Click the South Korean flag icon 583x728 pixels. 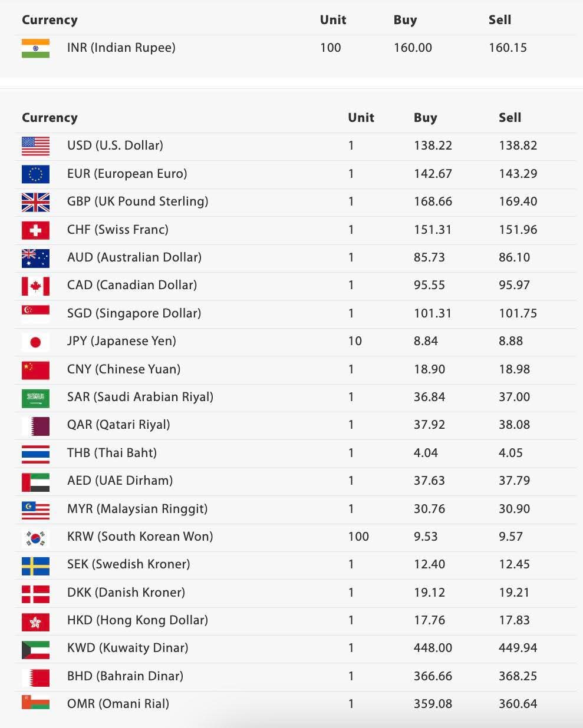(x=35, y=537)
